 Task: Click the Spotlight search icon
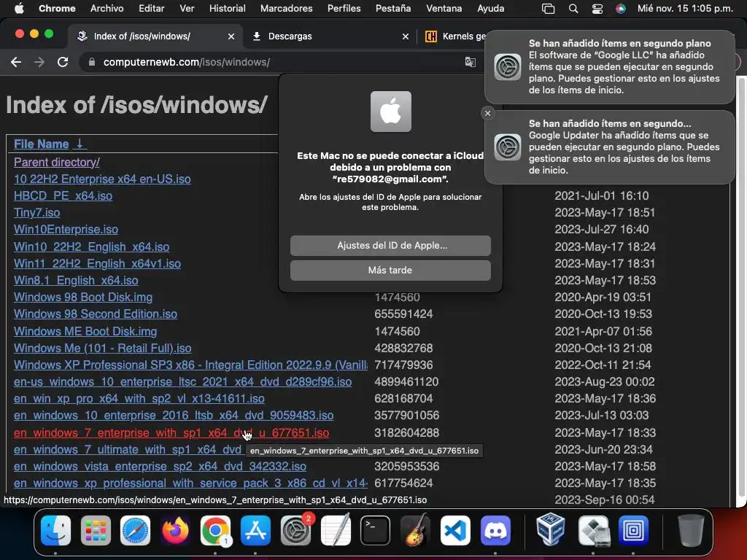click(573, 9)
